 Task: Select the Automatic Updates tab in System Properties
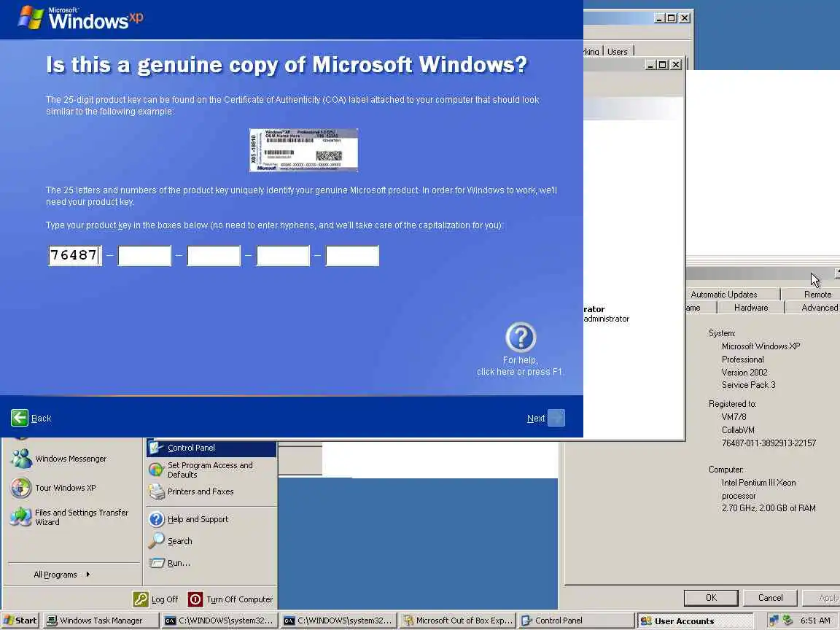[x=732, y=294]
